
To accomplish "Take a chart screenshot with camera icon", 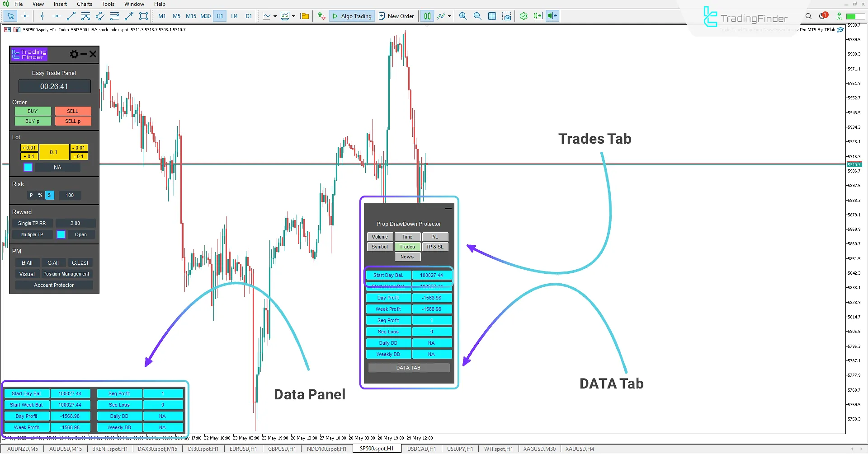I will [x=507, y=16].
